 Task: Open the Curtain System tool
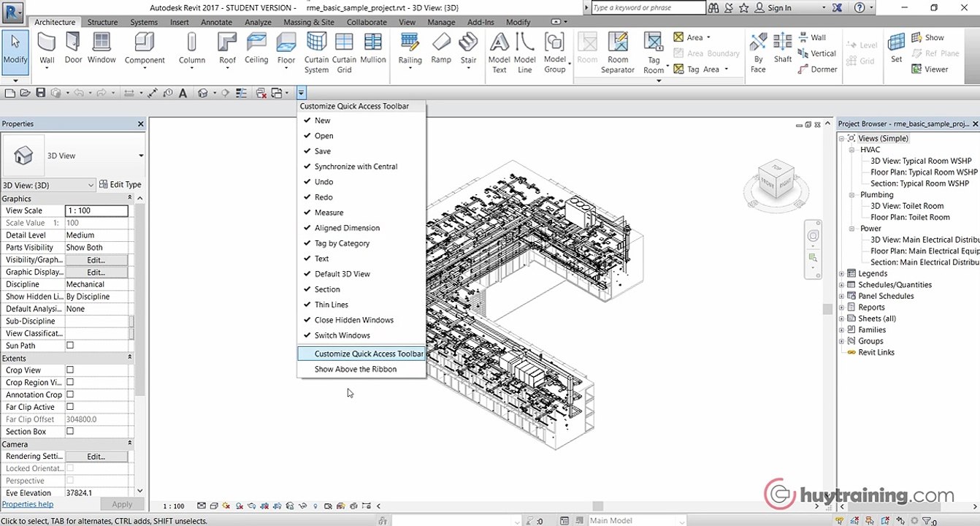click(x=316, y=53)
